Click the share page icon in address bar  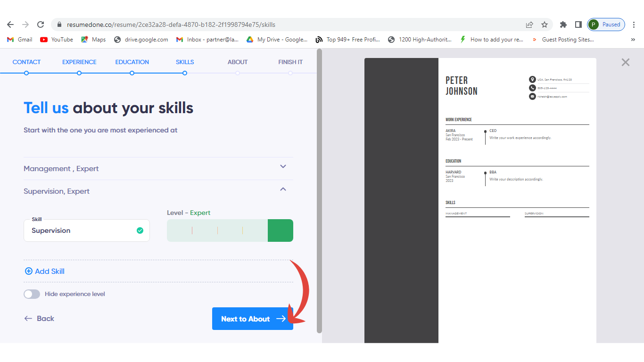[529, 25]
